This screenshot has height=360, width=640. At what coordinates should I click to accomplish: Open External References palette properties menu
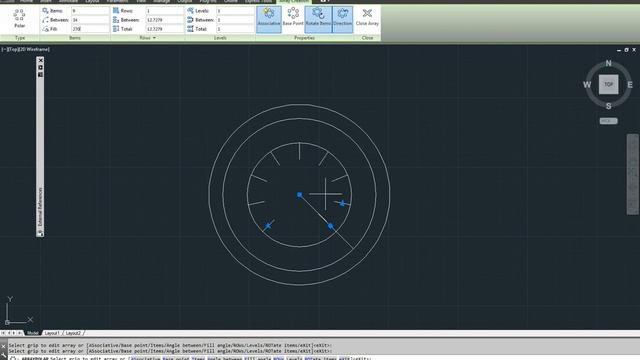(x=40, y=75)
